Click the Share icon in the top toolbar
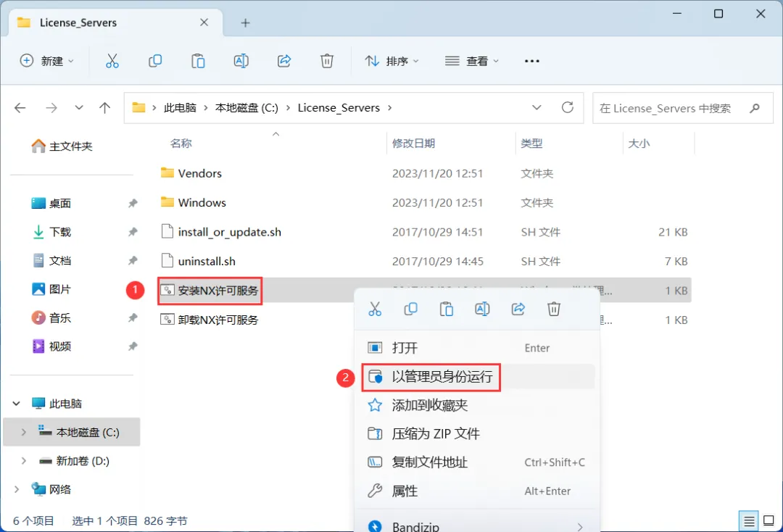783x532 pixels. (284, 61)
